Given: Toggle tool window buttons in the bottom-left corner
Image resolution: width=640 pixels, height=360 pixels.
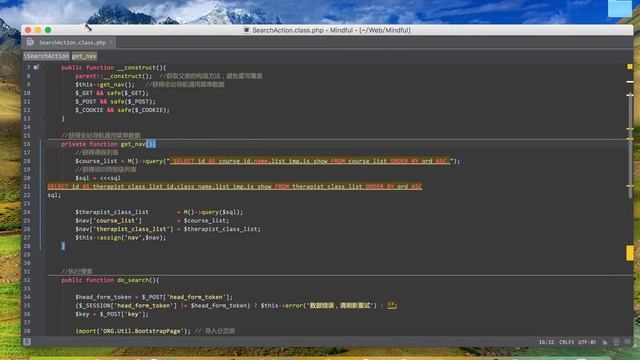Looking at the screenshot, I should click(x=27, y=342).
